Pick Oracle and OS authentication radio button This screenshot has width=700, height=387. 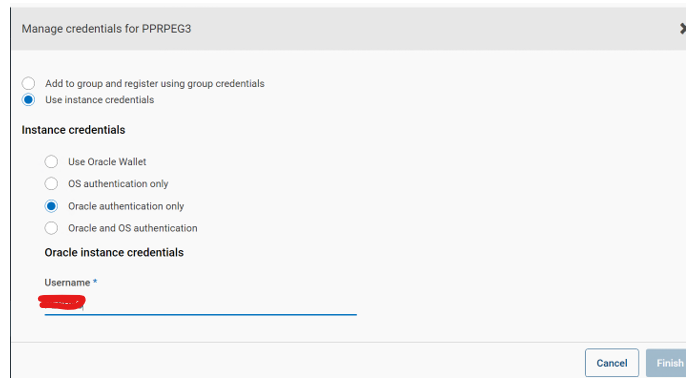pos(51,228)
